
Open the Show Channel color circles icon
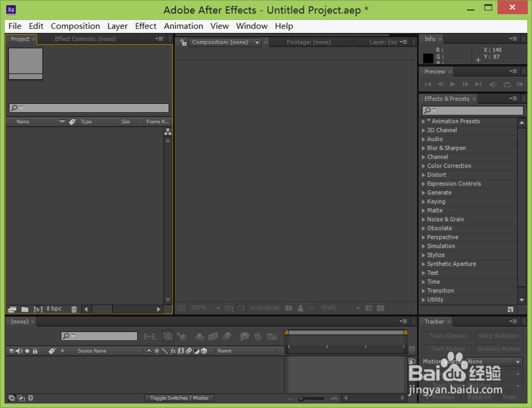[312, 308]
